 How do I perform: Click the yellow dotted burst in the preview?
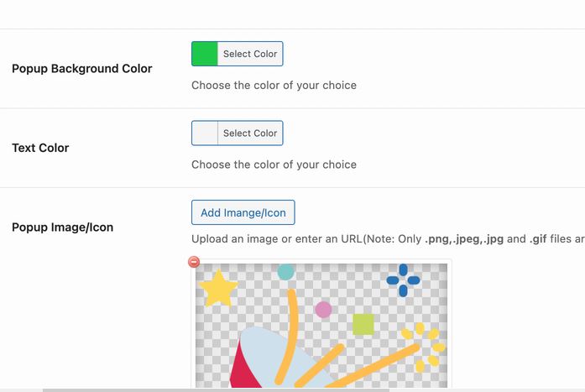click(424, 347)
